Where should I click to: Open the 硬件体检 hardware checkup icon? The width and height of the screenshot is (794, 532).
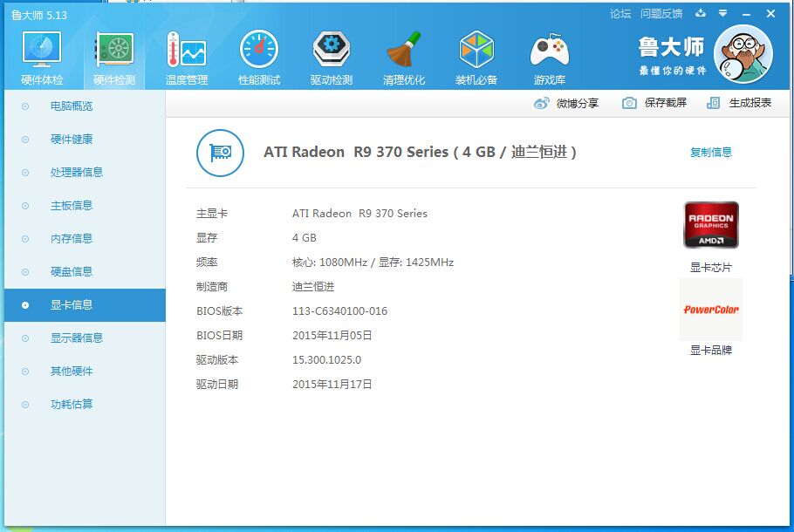(x=42, y=49)
